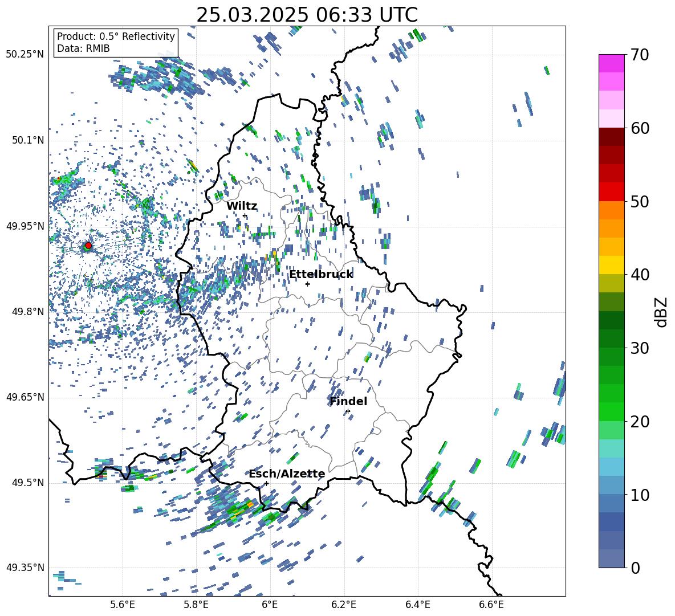Click the magenta top colorbar swatch
This screenshot has height=616, width=675.
pos(611,63)
